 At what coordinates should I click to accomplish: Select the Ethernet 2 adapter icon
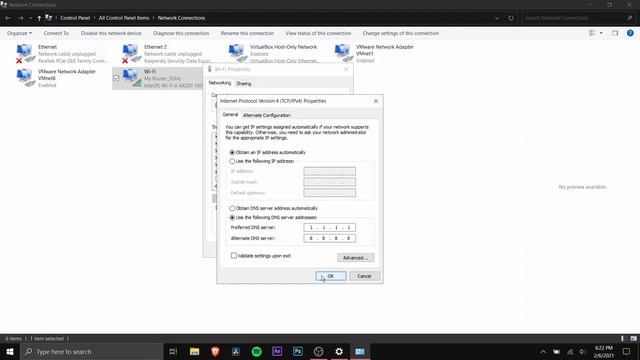pos(131,53)
